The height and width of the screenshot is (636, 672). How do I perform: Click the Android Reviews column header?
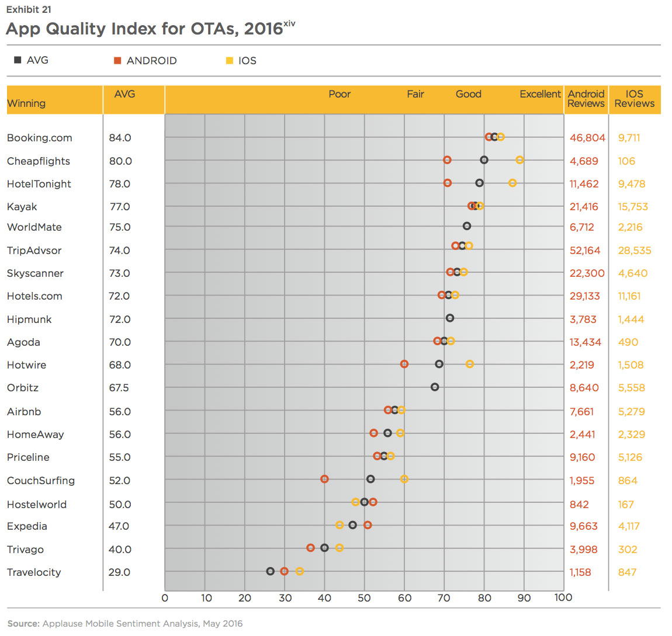click(586, 99)
